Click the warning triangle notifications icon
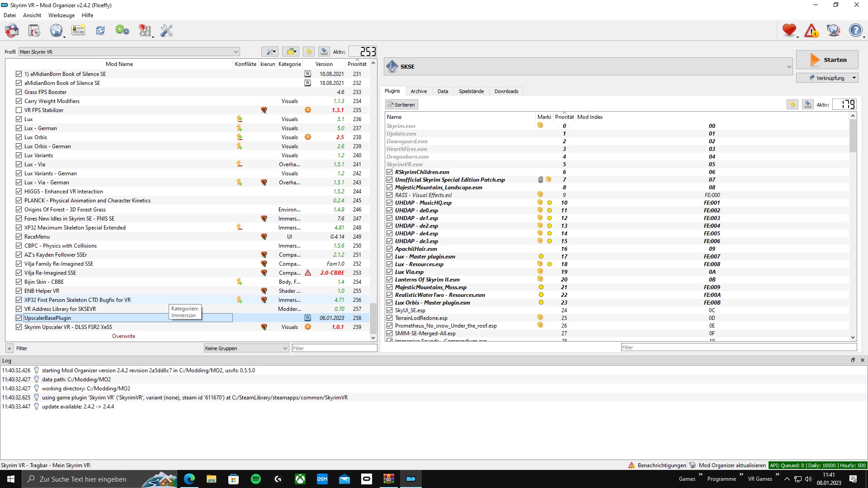This screenshot has width=868, height=488. pos(811,31)
